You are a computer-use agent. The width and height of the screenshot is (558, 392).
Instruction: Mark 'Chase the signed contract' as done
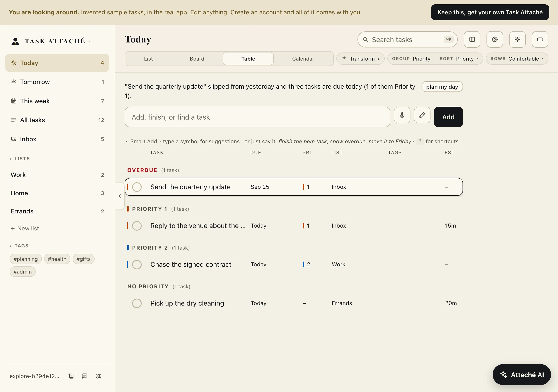coord(137,264)
